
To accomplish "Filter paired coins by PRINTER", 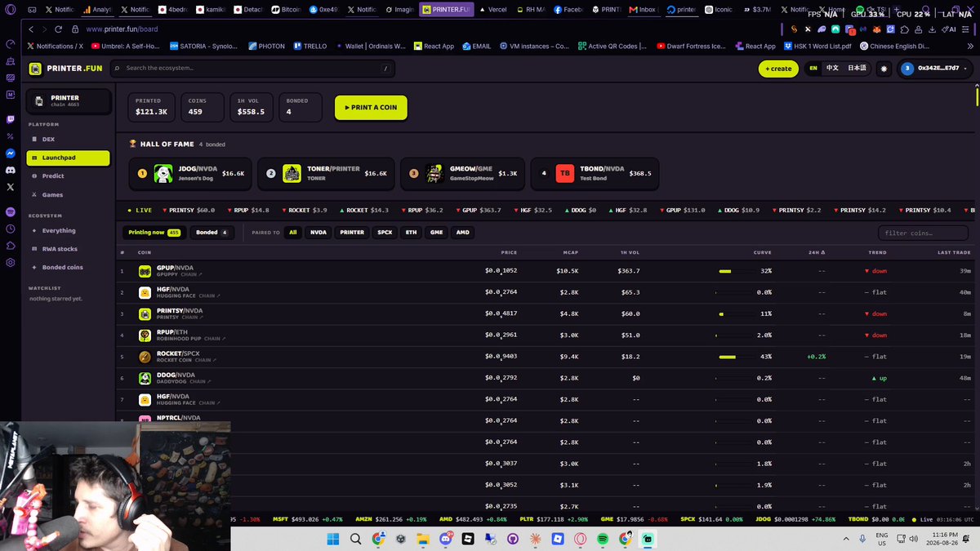I will 352,233.
